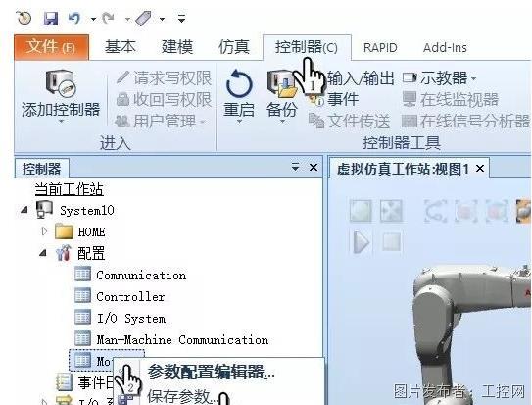Collapse the System10 tree node
The width and height of the screenshot is (532, 405).
(x=24, y=210)
